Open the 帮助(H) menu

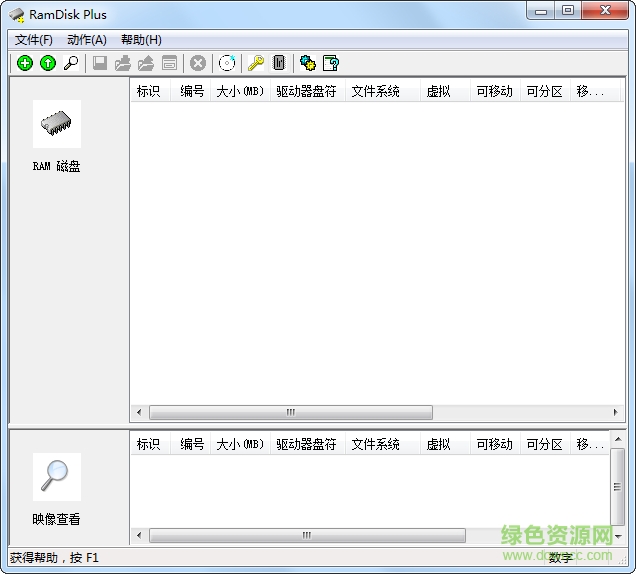click(141, 40)
